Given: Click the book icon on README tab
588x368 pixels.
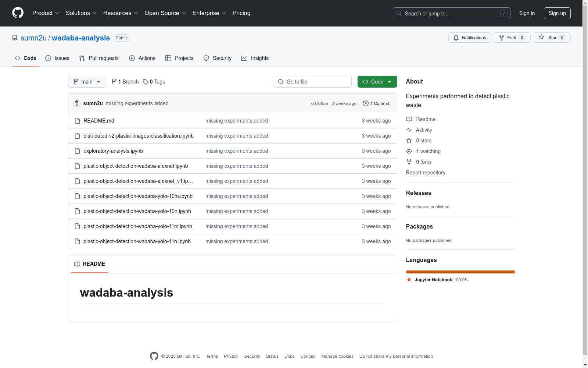Looking at the screenshot, I should [x=77, y=264].
